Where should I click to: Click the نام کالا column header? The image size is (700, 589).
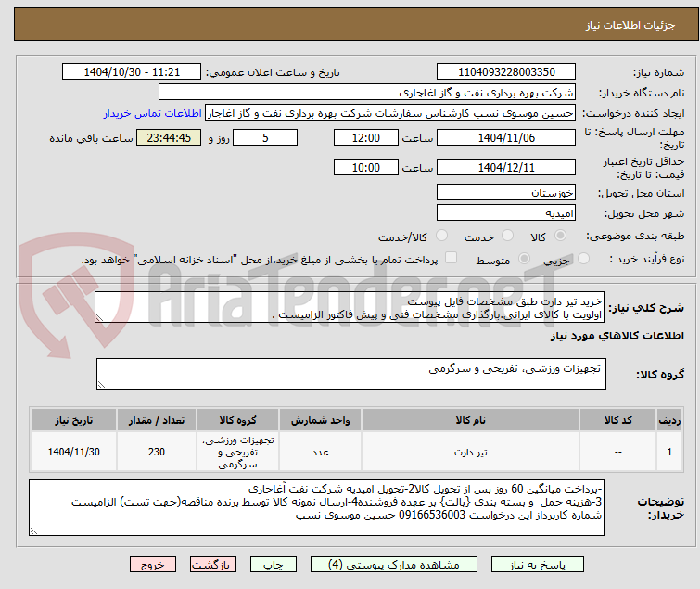click(471, 420)
